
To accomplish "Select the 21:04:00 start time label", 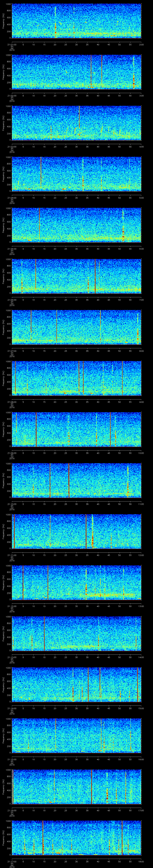I will [12, 197].
